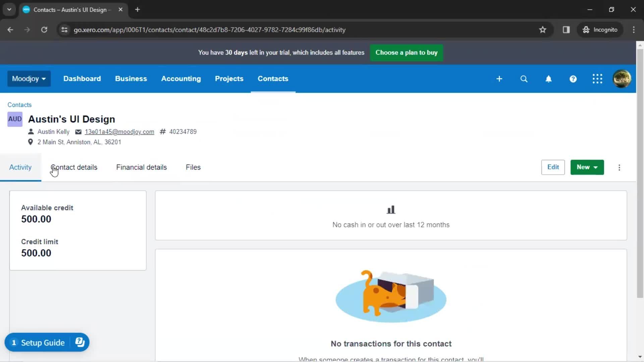Open the contact's three-dot options menu
The height and width of the screenshot is (362, 644).
pyautogui.click(x=619, y=168)
